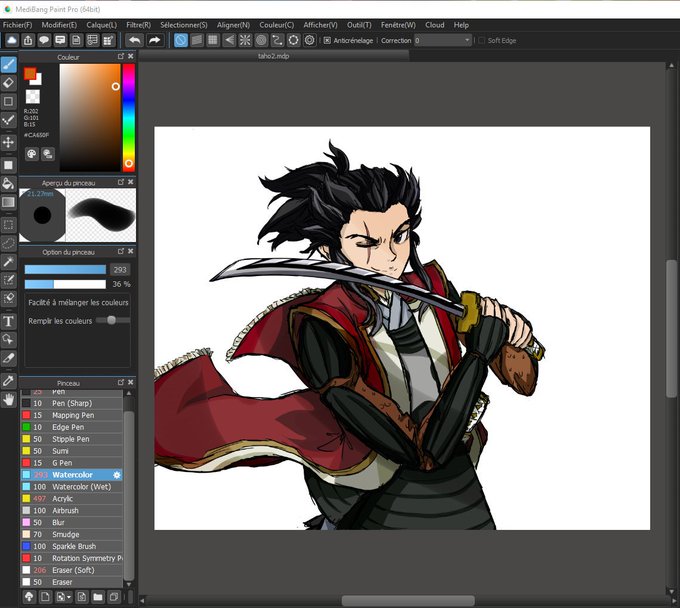Select the Text tool
Viewport: 680px width, 608px height.
[x=8, y=321]
